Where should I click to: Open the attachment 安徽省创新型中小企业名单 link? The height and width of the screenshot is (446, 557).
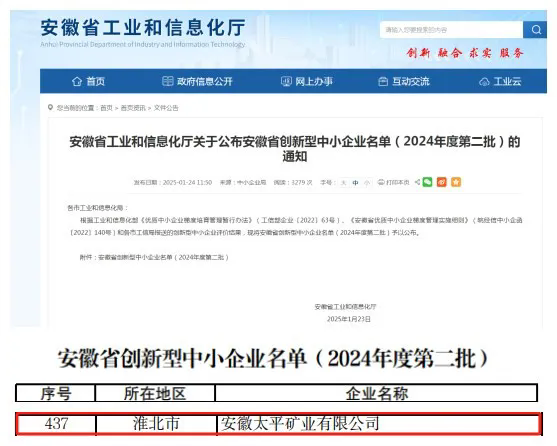(x=163, y=257)
